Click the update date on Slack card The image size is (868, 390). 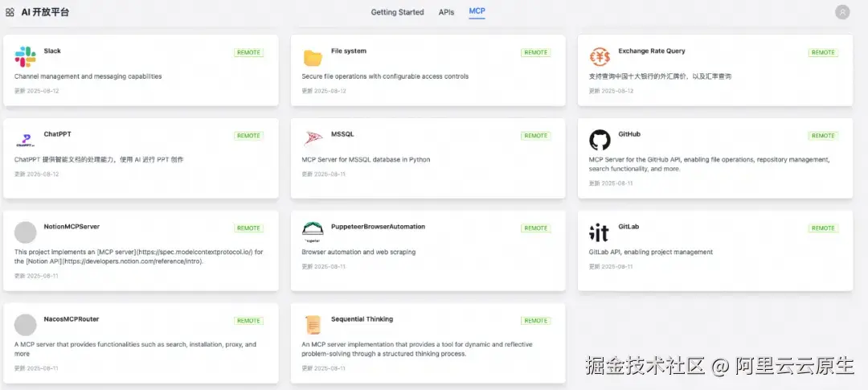point(36,91)
